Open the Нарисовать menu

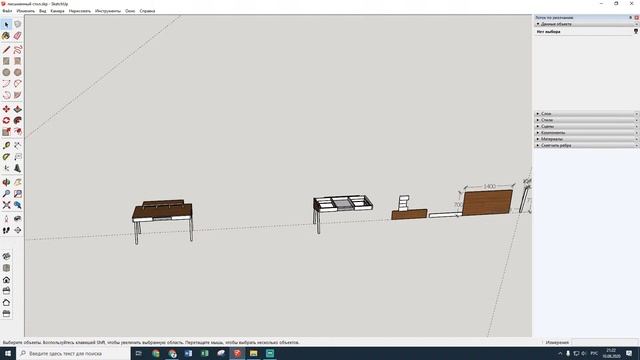click(x=80, y=11)
